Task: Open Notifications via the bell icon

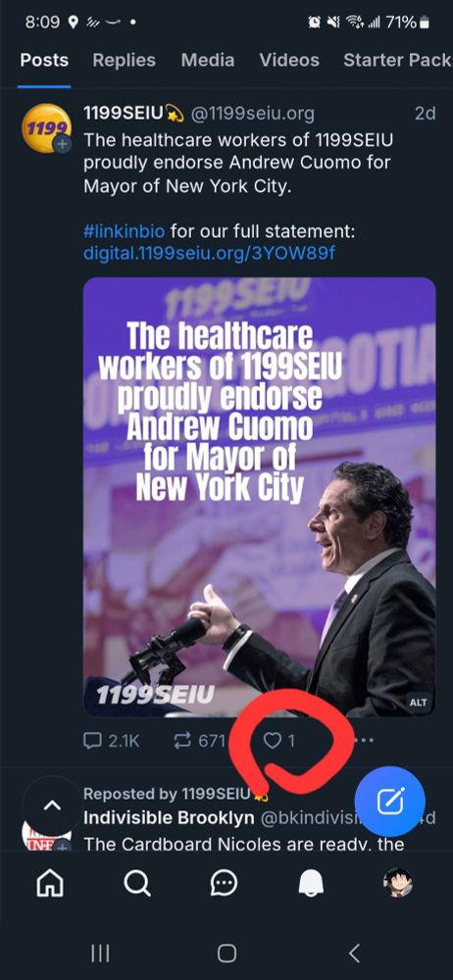Action: click(x=311, y=883)
